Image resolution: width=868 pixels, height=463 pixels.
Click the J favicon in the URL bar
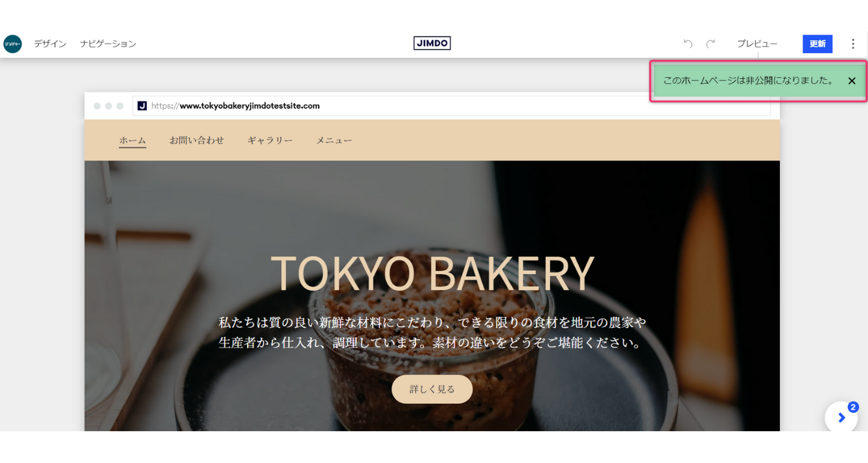click(142, 106)
